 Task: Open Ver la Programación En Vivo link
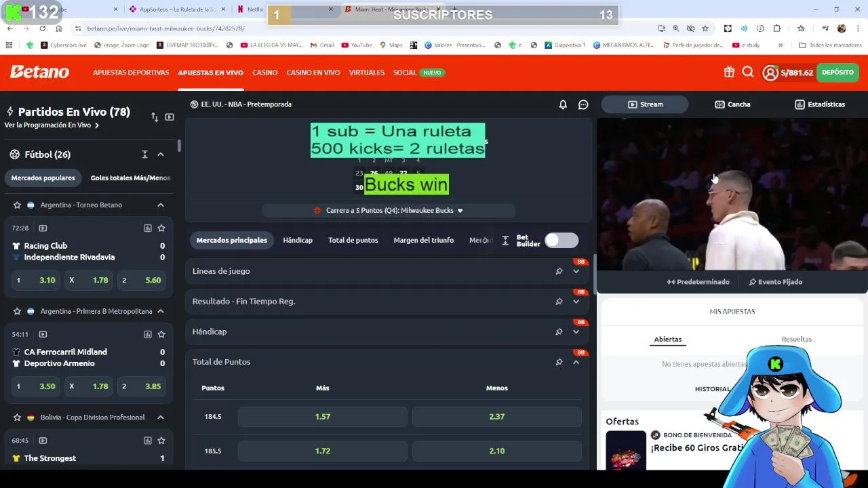pos(52,125)
